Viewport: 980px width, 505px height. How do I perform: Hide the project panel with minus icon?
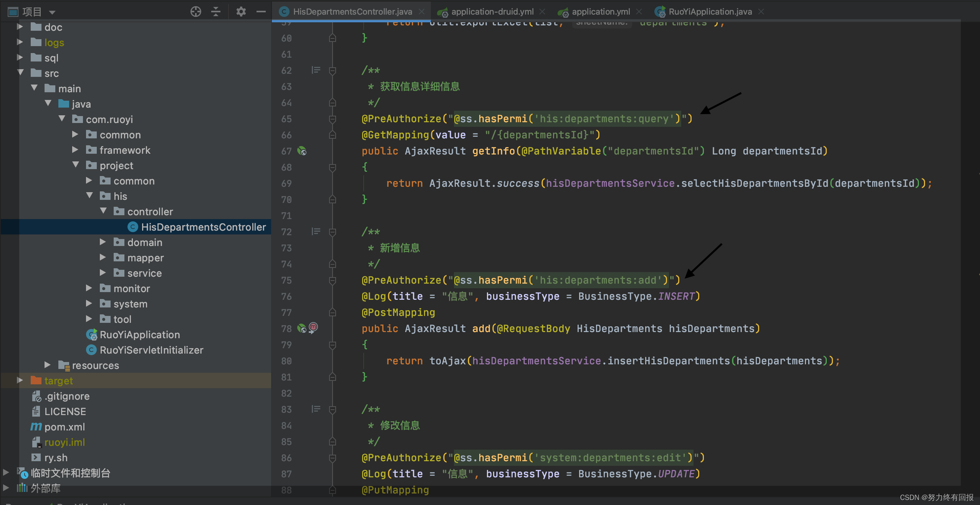click(x=261, y=12)
